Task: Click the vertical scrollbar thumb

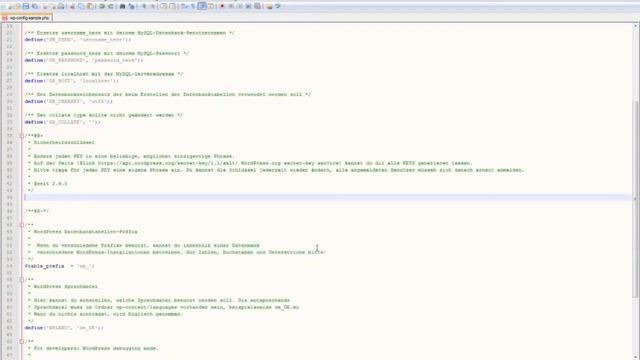Action: [x=636, y=199]
